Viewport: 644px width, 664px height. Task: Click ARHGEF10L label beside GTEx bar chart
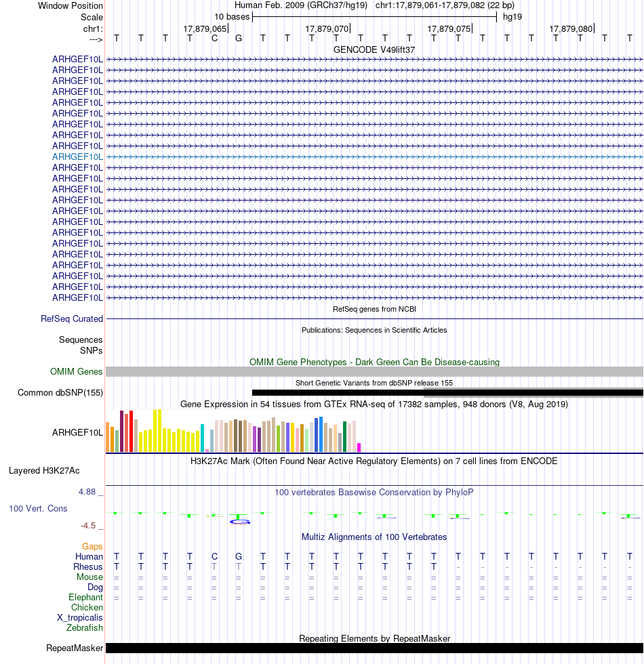point(77,432)
